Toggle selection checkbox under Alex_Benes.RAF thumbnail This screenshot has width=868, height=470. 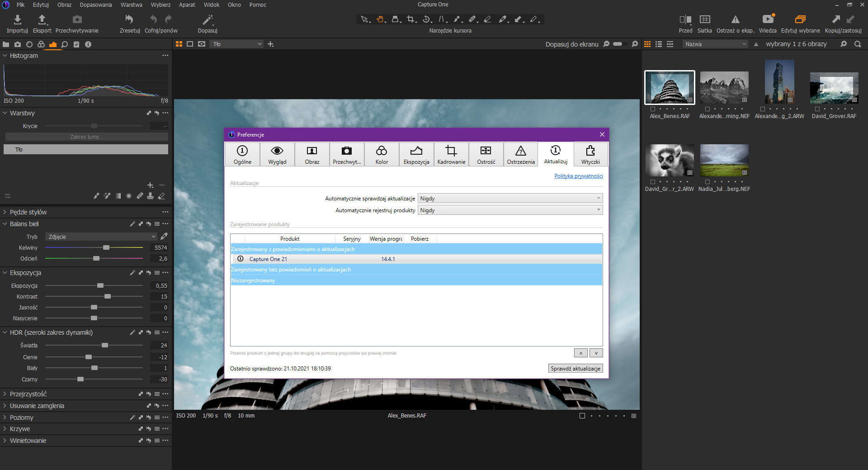[x=653, y=109]
